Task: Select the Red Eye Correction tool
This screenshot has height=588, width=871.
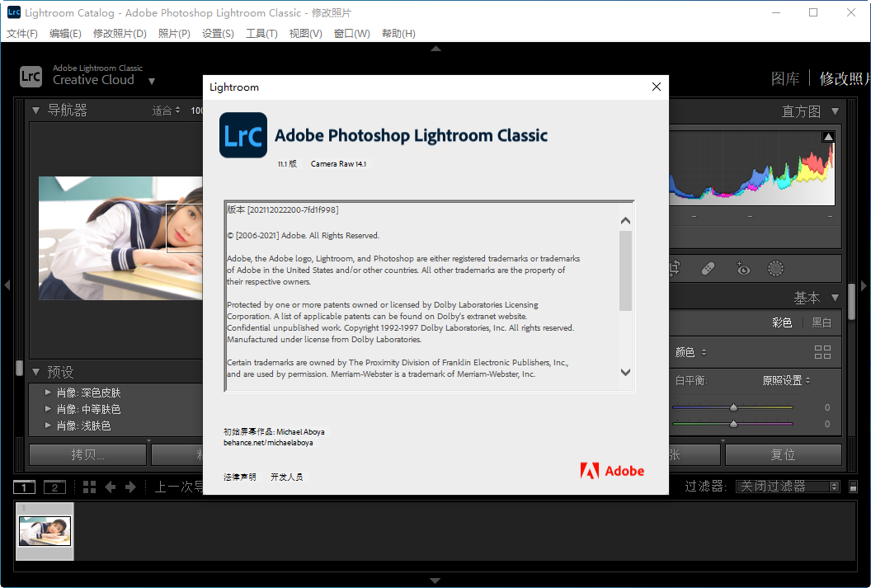Action: tap(743, 269)
